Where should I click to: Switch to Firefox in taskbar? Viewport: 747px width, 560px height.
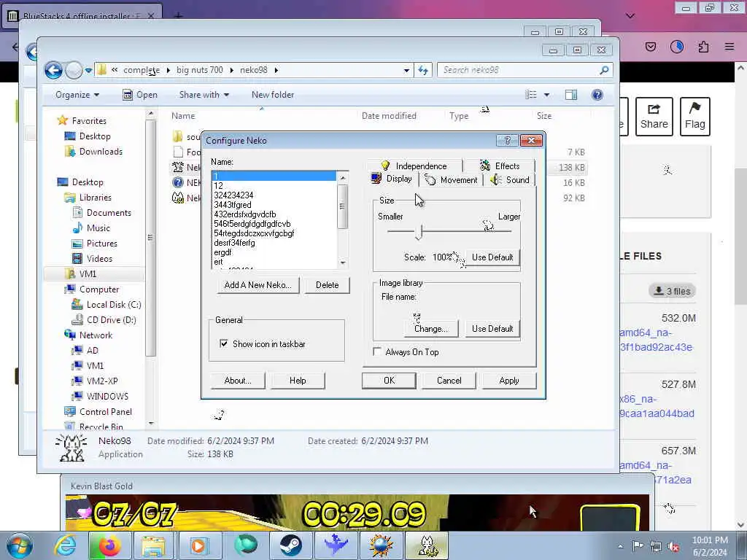click(x=109, y=545)
